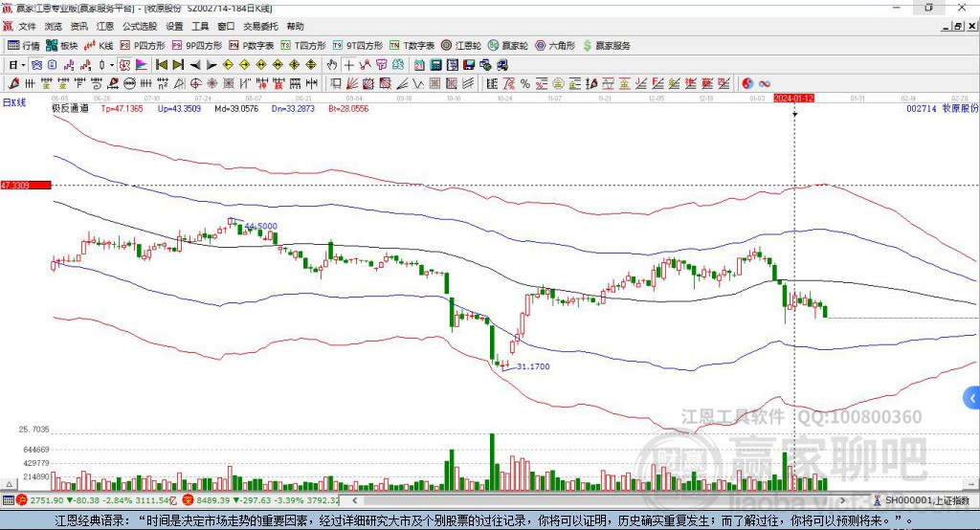Click the 赢家服务 toolbar button
The height and width of the screenshot is (530, 980).
[606, 46]
